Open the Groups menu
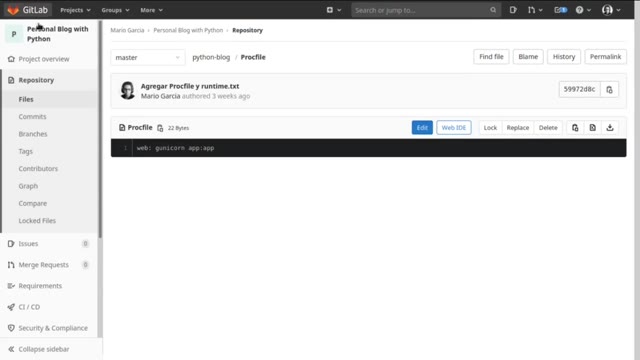 coord(115,10)
